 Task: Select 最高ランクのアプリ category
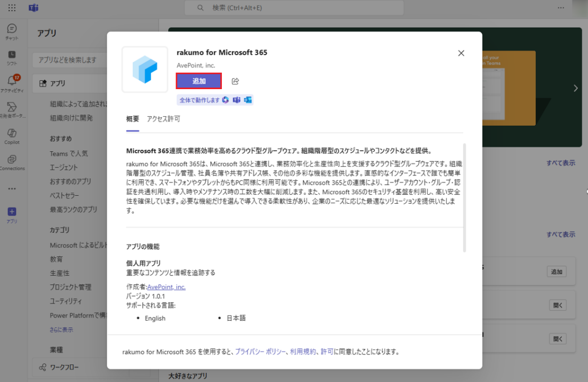point(73,210)
